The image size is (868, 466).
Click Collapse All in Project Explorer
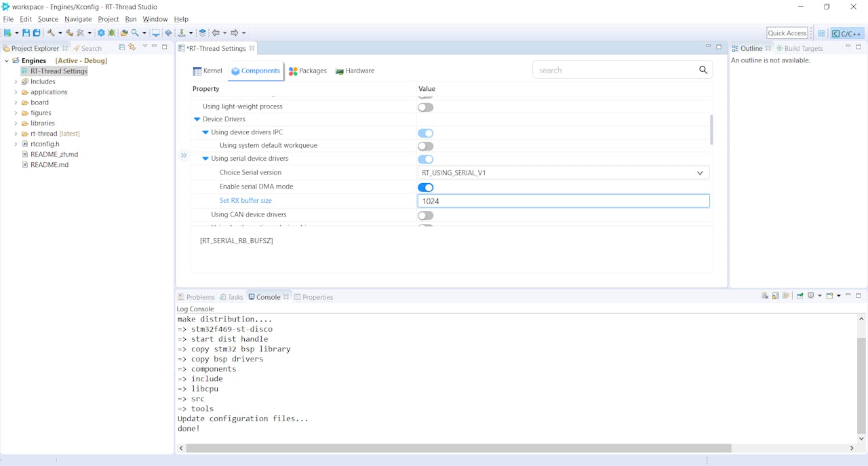pyautogui.click(x=122, y=47)
